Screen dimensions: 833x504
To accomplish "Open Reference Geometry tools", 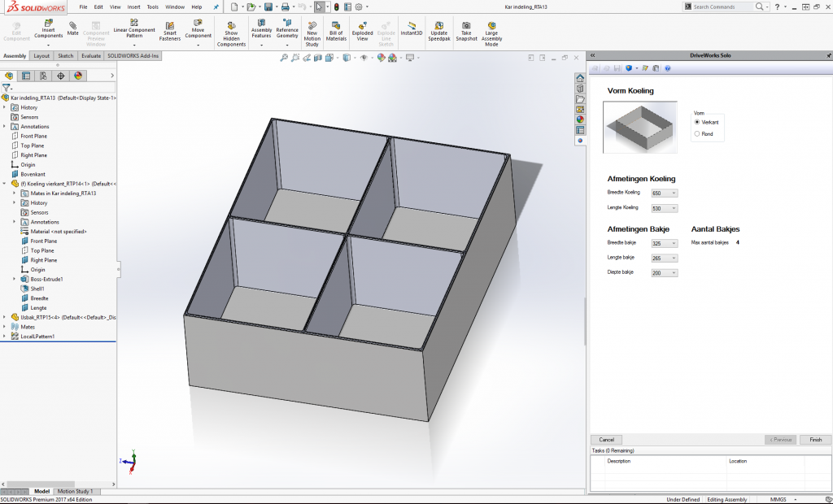I will 287,28.
